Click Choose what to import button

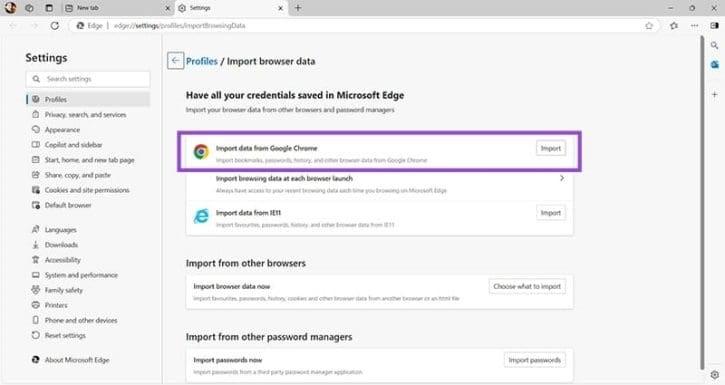(527, 287)
